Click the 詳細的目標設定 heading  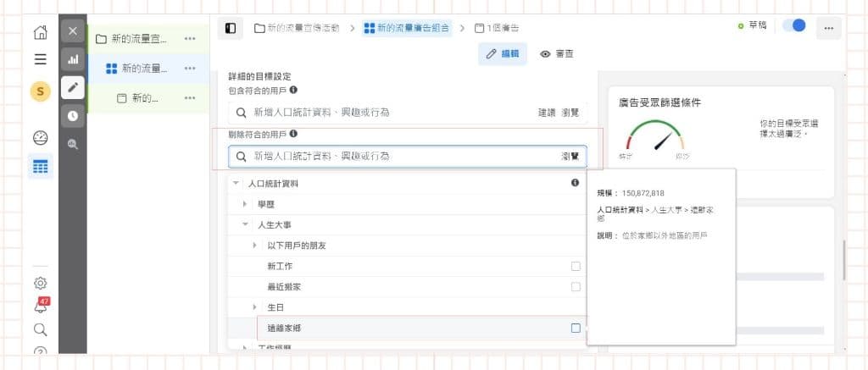259,76
